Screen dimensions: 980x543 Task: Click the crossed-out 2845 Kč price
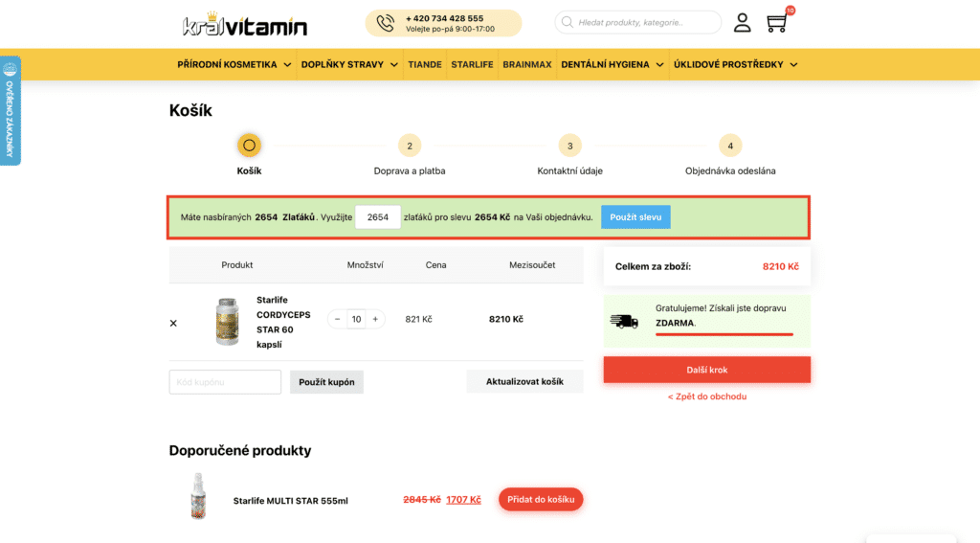422,499
